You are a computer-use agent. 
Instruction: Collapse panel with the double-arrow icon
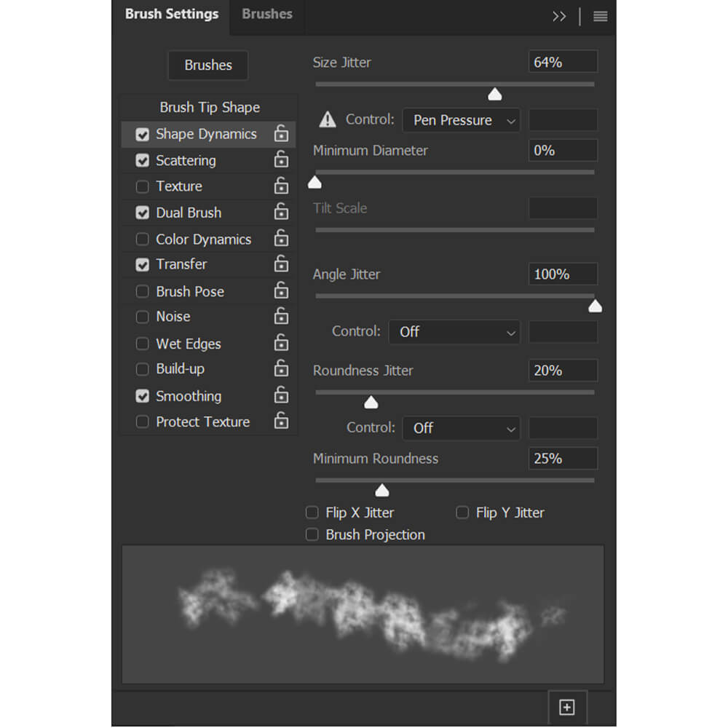[x=559, y=17]
